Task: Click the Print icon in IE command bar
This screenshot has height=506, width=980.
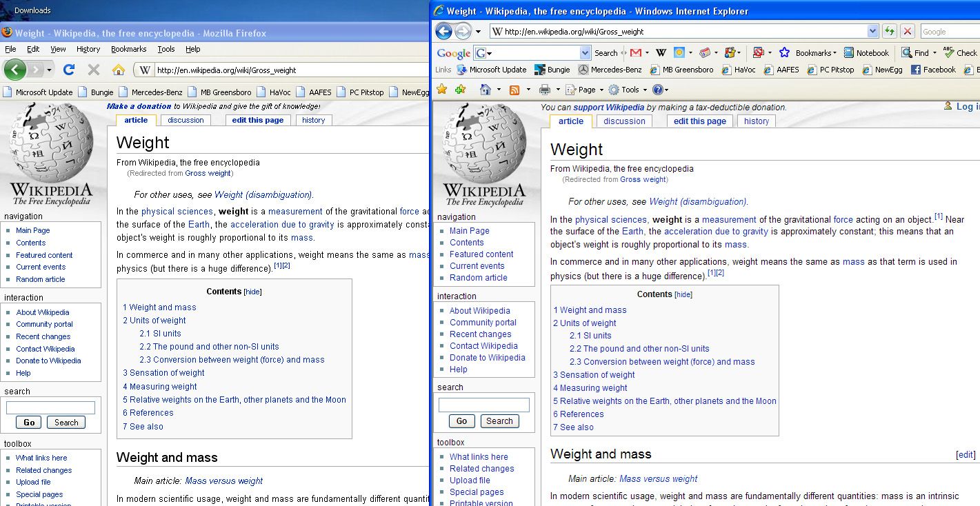Action: click(x=545, y=90)
